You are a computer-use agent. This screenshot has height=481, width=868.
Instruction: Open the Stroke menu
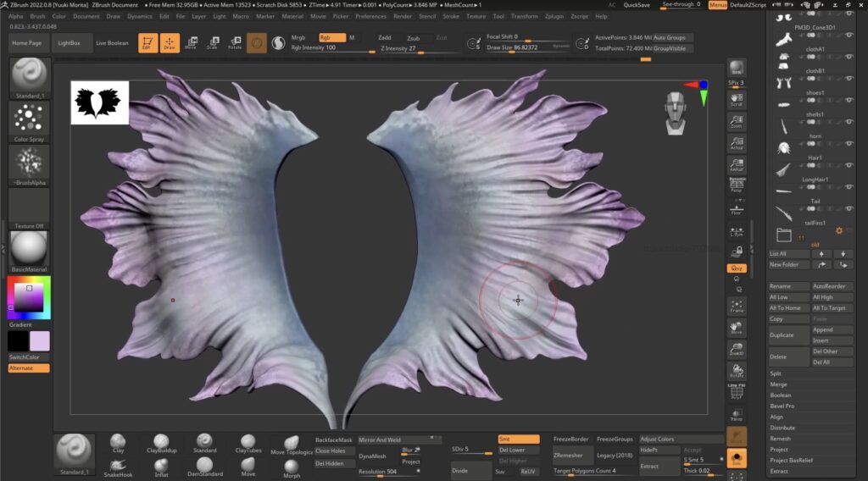tap(451, 16)
